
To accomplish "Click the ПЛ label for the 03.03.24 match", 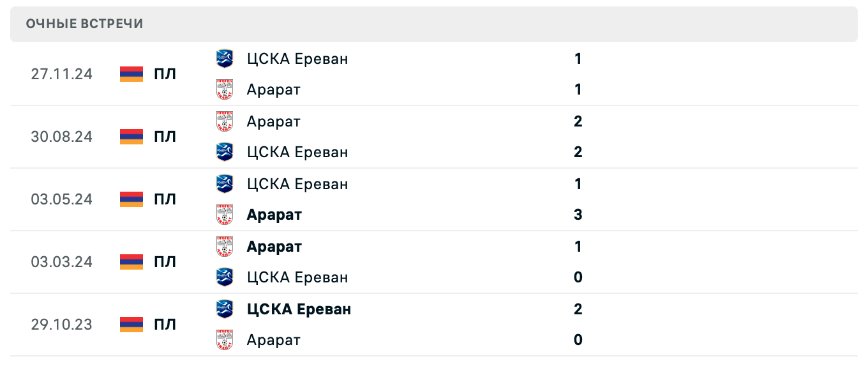I will click(166, 261).
